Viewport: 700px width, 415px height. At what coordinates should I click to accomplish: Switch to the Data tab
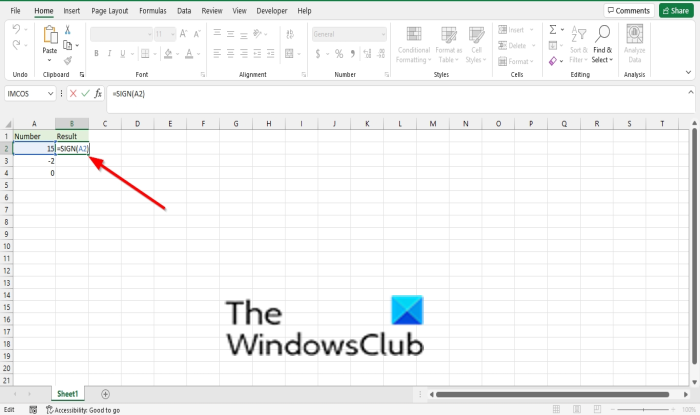(184, 11)
